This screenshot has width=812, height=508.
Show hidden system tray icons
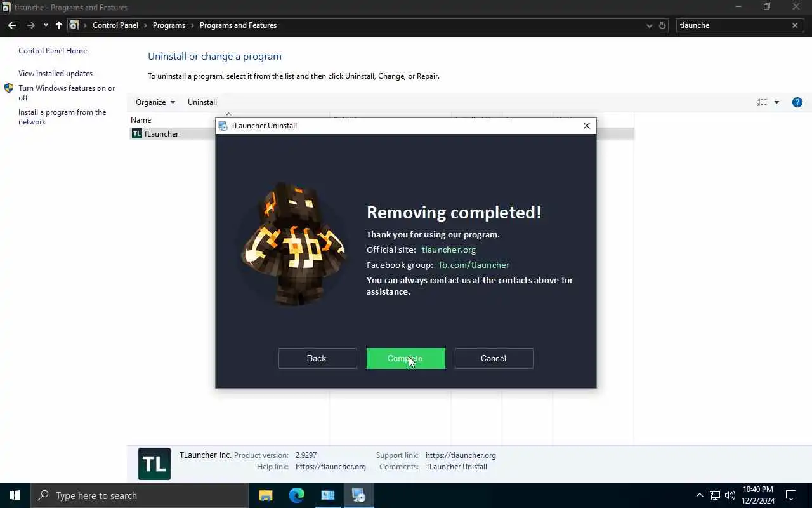tap(700, 495)
